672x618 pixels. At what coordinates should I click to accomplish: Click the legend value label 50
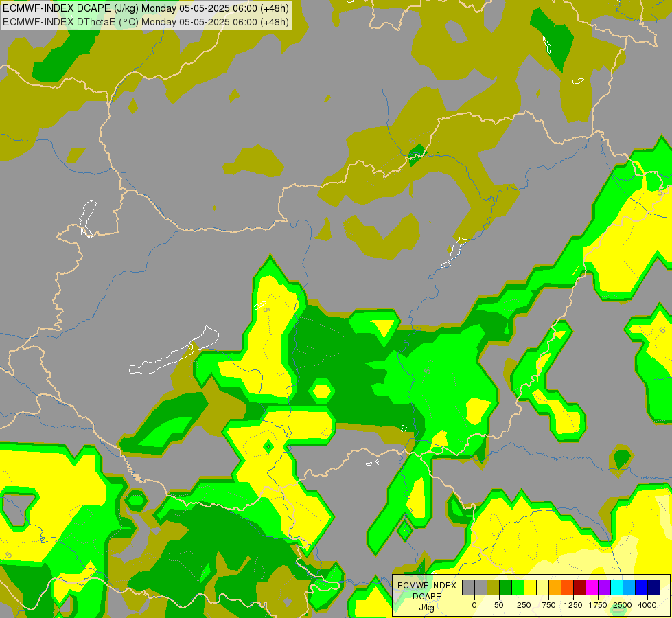[498, 605]
